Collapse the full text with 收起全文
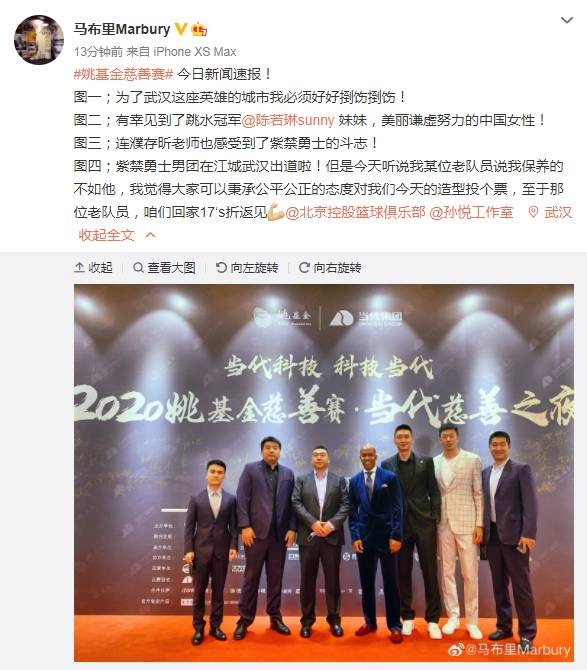This screenshot has height=670, width=587. pos(106,235)
